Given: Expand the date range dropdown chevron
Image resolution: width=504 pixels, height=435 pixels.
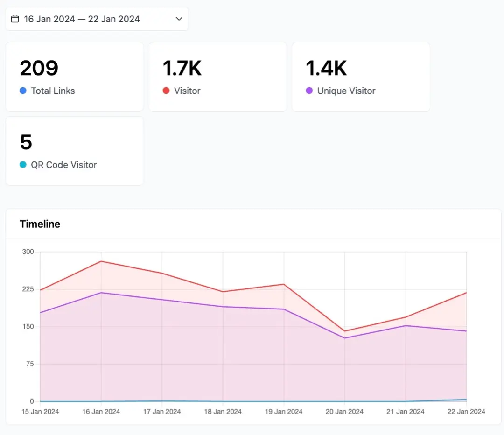Looking at the screenshot, I should pos(179,19).
